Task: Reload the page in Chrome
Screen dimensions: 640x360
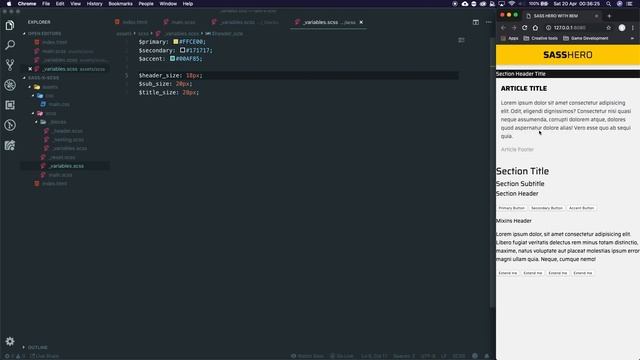Action: [524, 28]
